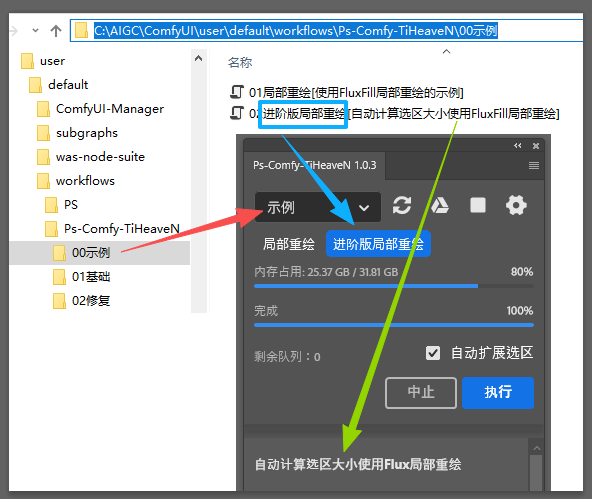Open the panel hamburger menu icon
This screenshot has width=592, height=499.
click(x=534, y=165)
